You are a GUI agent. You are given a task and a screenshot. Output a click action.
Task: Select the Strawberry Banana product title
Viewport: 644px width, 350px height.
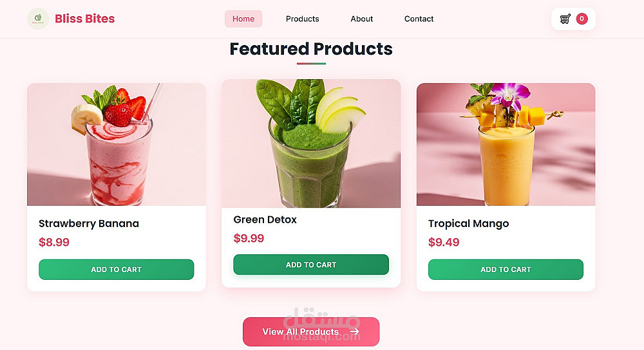pos(89,224)
